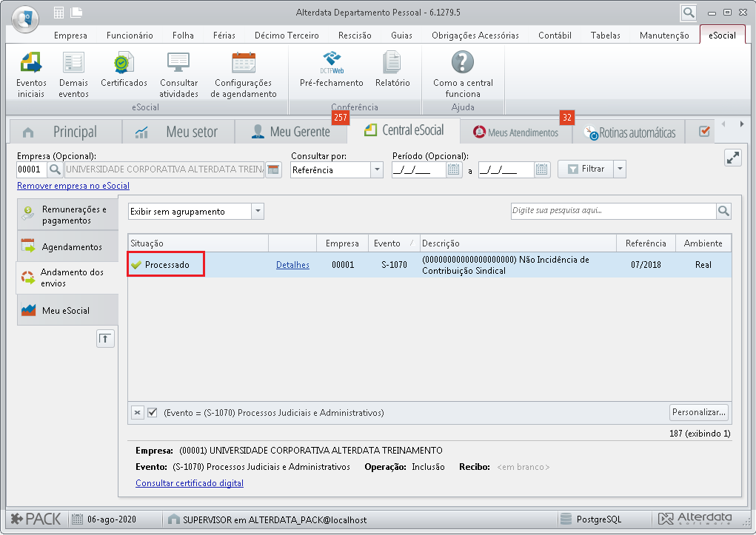
Task: Switch to the Principal tab
Action: (66, 132)
